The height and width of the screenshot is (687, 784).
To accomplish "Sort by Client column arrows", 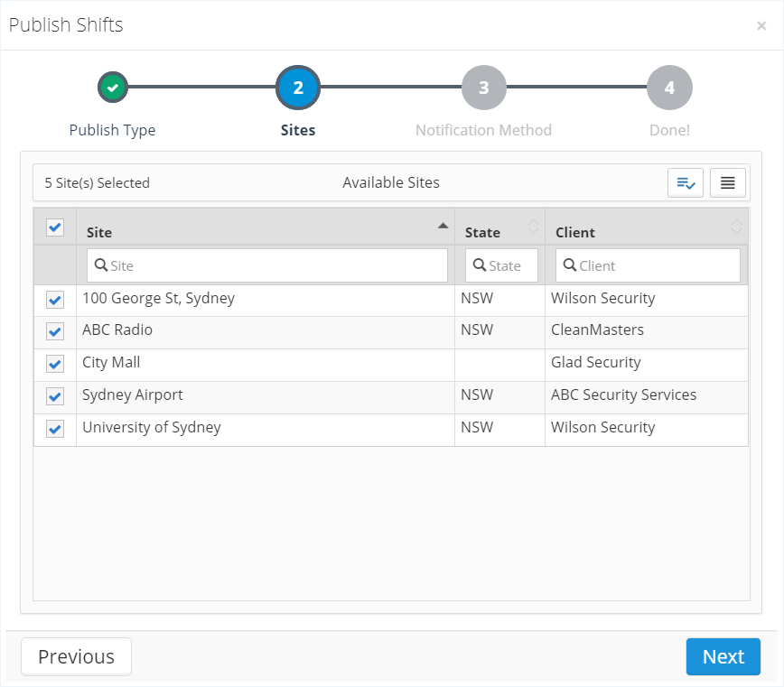I will point(737,227).
